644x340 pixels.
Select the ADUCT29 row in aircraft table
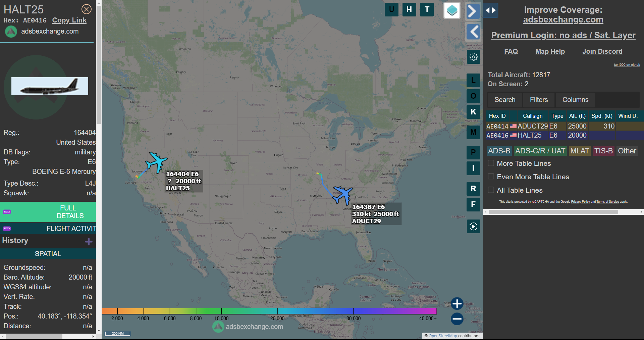tap(565, 126)
